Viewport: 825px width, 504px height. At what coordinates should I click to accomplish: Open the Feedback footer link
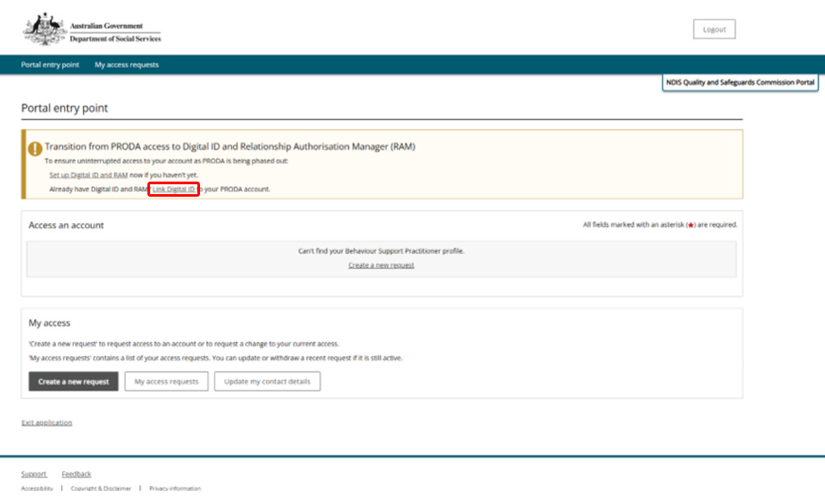click(x=76, y=474)
